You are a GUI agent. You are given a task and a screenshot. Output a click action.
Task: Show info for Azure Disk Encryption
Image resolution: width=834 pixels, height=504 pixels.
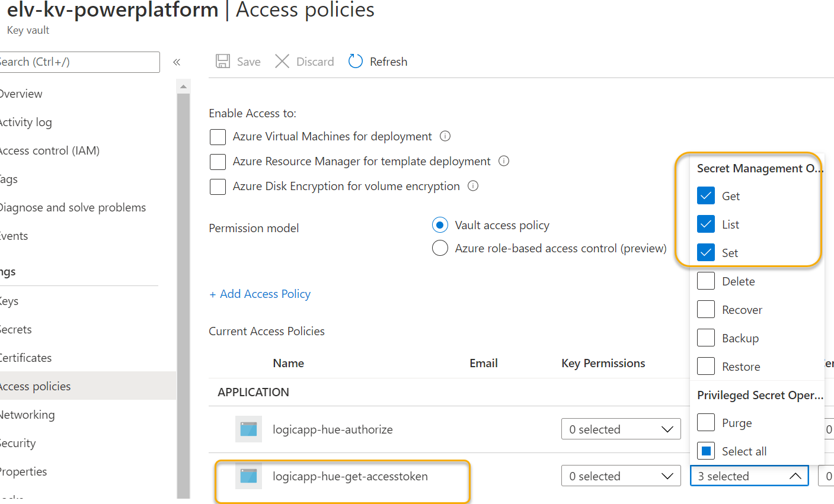(473, 186)
